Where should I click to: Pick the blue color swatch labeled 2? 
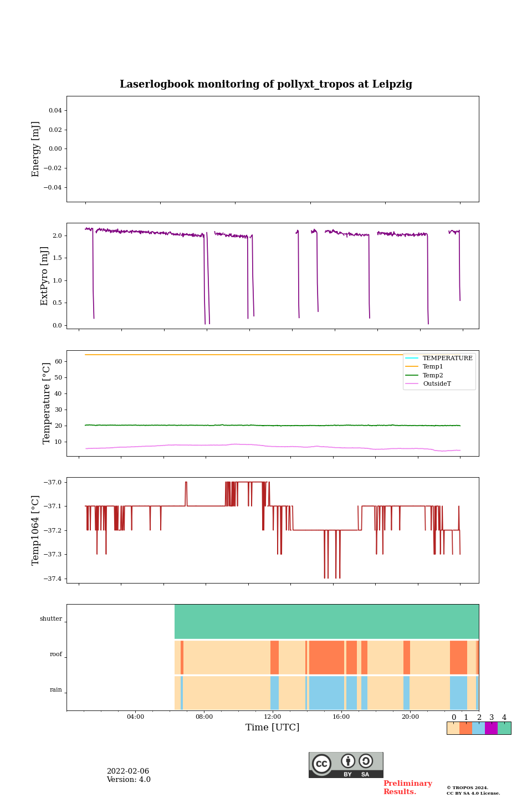click(478, 728)
